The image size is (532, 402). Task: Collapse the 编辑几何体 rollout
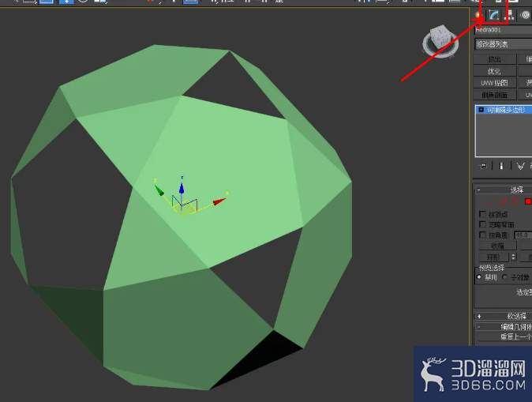coord(504,327)
